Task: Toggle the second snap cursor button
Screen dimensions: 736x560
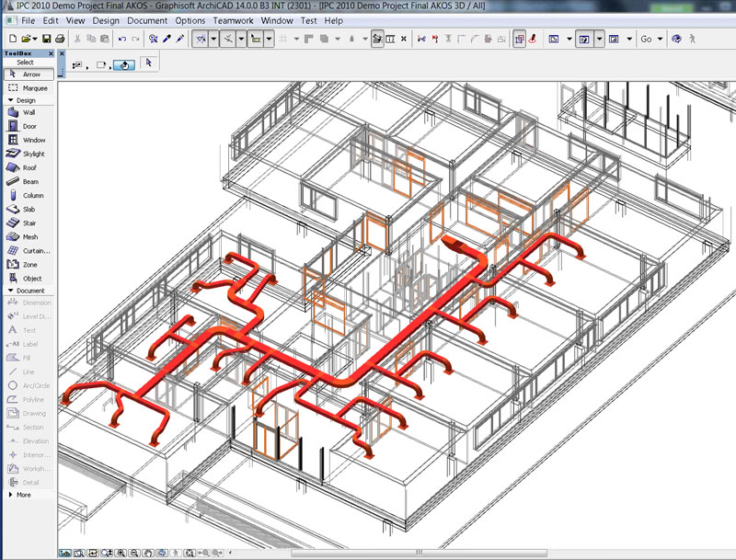Action: click(x=228, y=39)
